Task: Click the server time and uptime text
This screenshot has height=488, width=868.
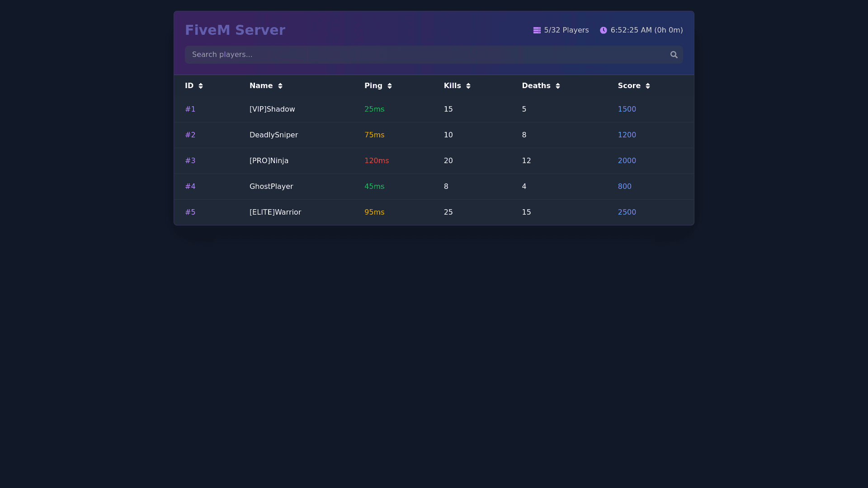Action: (x=646, y=30)
